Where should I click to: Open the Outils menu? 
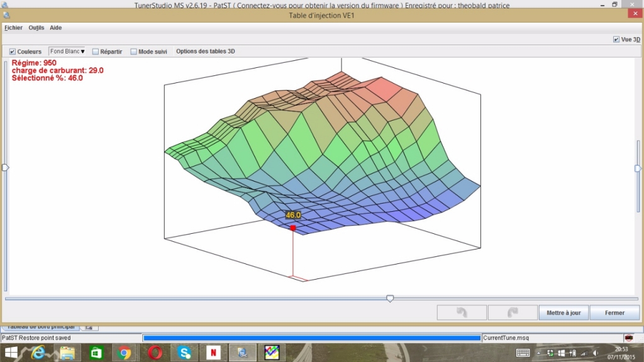coord(36,28)
